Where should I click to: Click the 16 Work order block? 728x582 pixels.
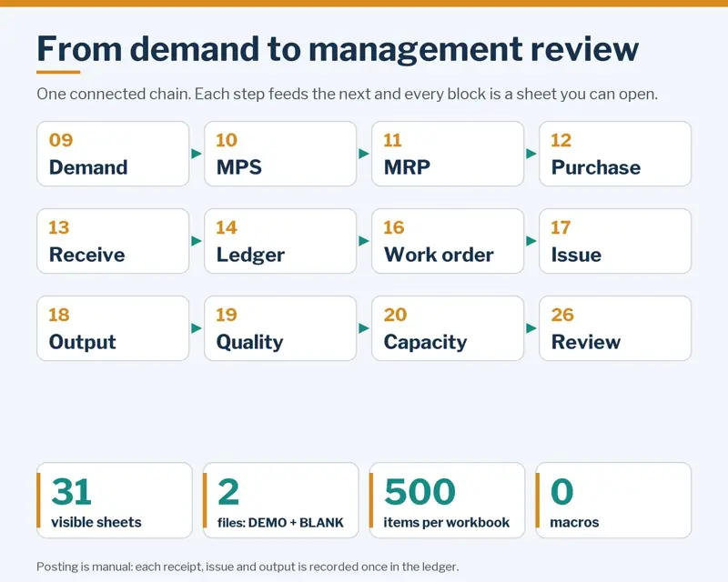[448, 241]
